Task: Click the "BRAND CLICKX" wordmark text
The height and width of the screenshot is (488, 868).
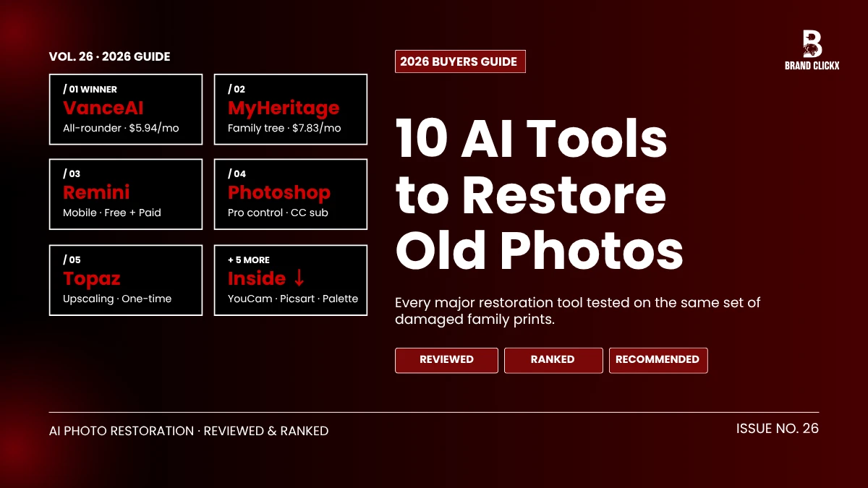Action: [813, 65]
